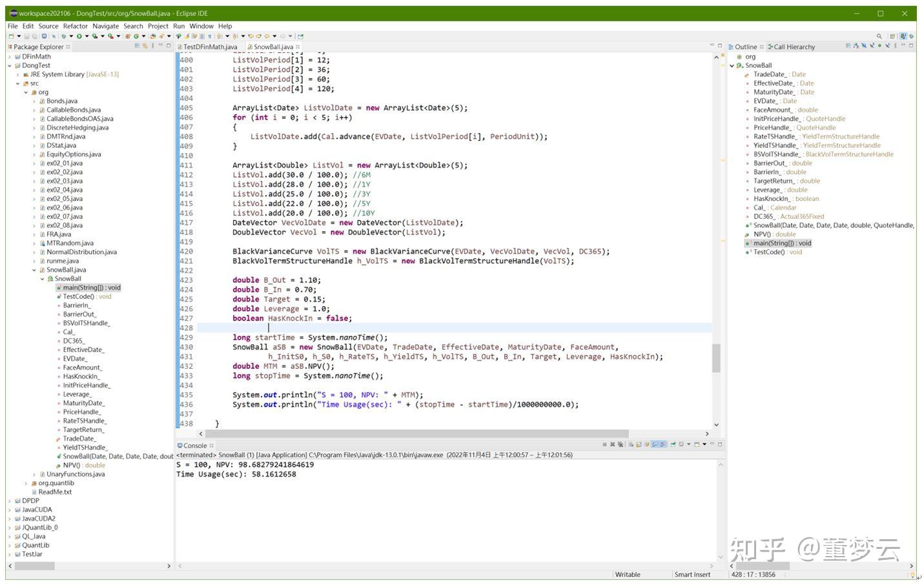Click the New file toolbar icon
This screenshot has width=924, height=587.
12,36
